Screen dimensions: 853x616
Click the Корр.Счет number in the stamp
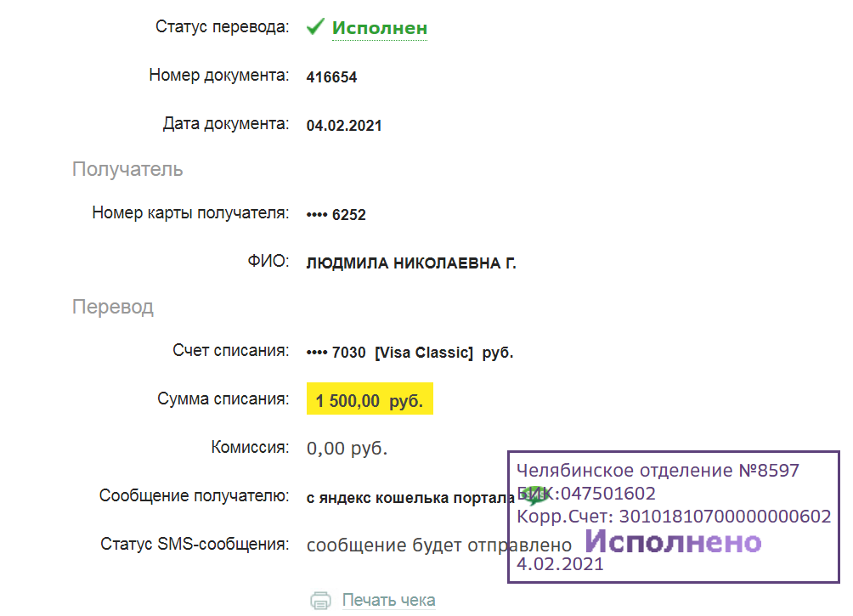pos(725,516)
